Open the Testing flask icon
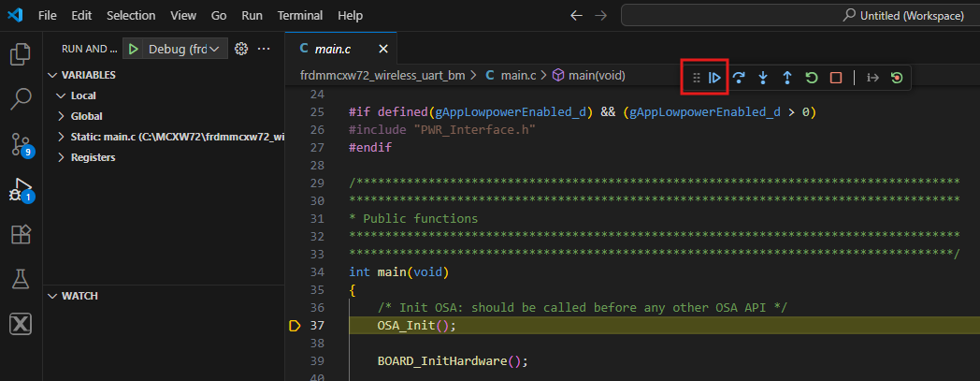The width and height of the screenshot is (980, 381). pyautogui.click(x=21, y=279)
